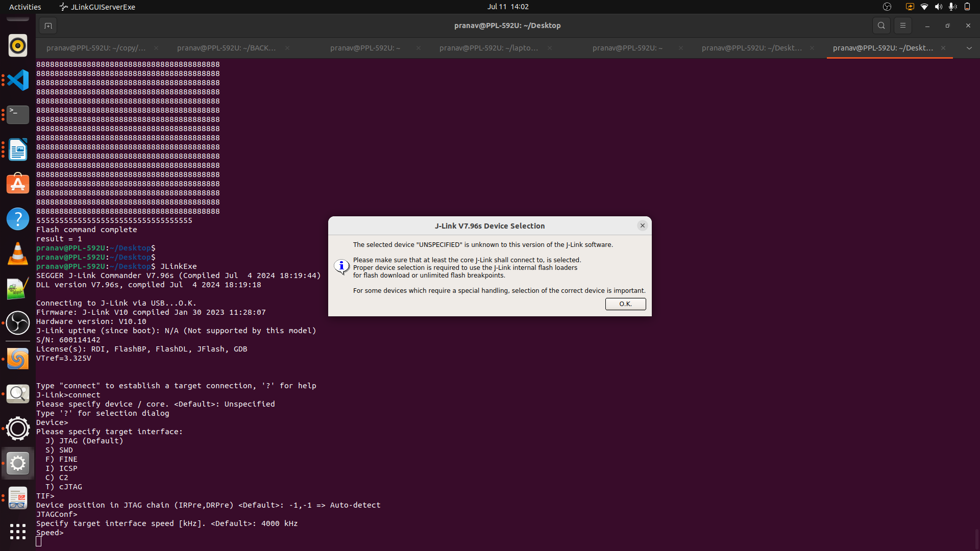Click the terminal scrollbar thumb
This screenshot has height=551, width=980.
(x=977, y=539)
